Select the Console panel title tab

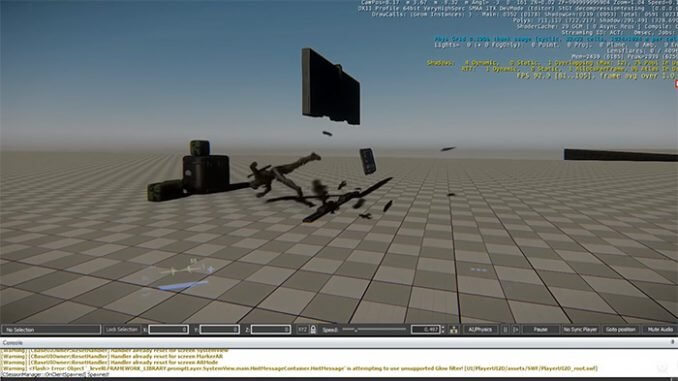tap(13, 343)
